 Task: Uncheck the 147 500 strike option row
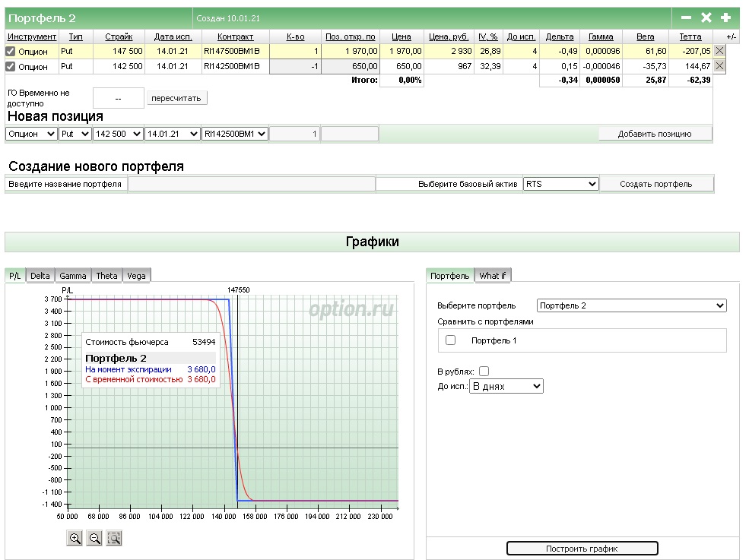tap(11, 51)
